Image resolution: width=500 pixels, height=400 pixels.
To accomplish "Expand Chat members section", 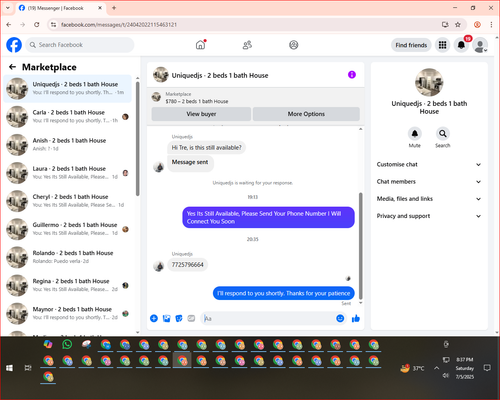I will [429, 182].
